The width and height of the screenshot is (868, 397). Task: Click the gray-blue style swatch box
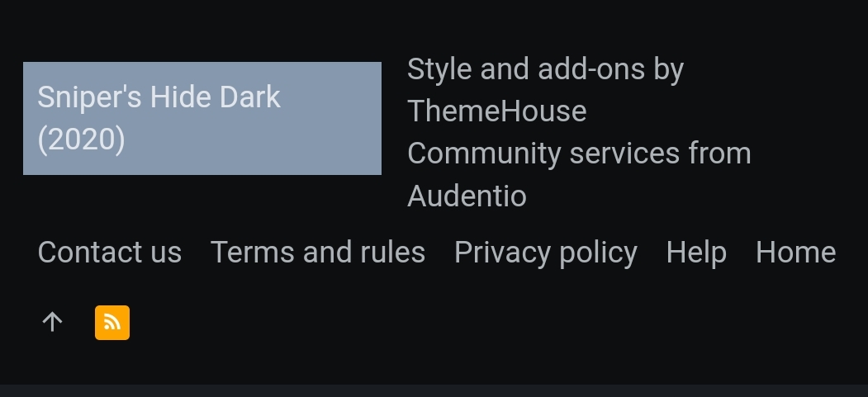tap(202, 118)
